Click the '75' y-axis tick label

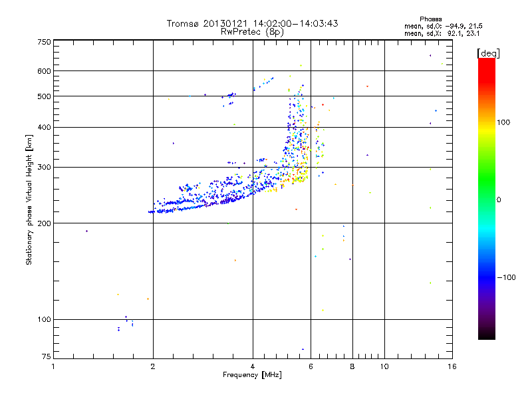(x=47, y=356)
